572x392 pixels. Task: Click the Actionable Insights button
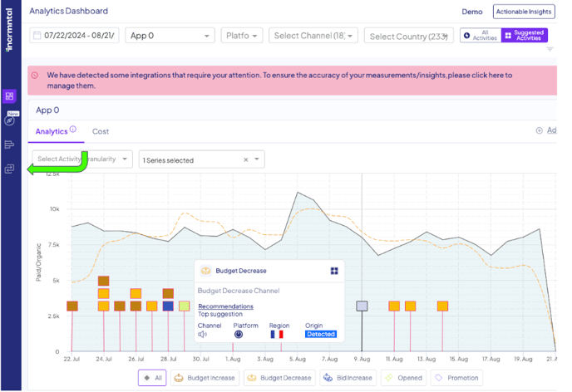coord(523,12)
